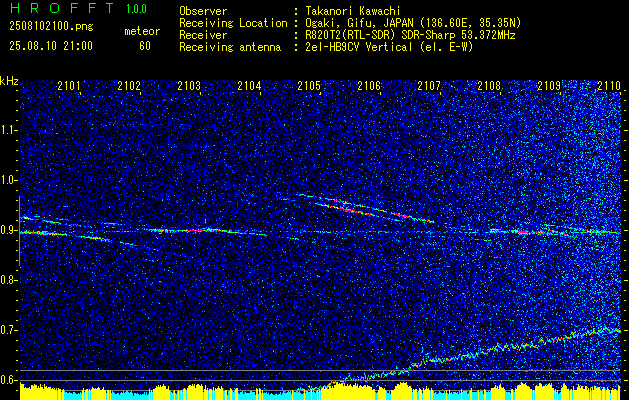
Task: Click the meteor count 60
Action: (145, 46)
